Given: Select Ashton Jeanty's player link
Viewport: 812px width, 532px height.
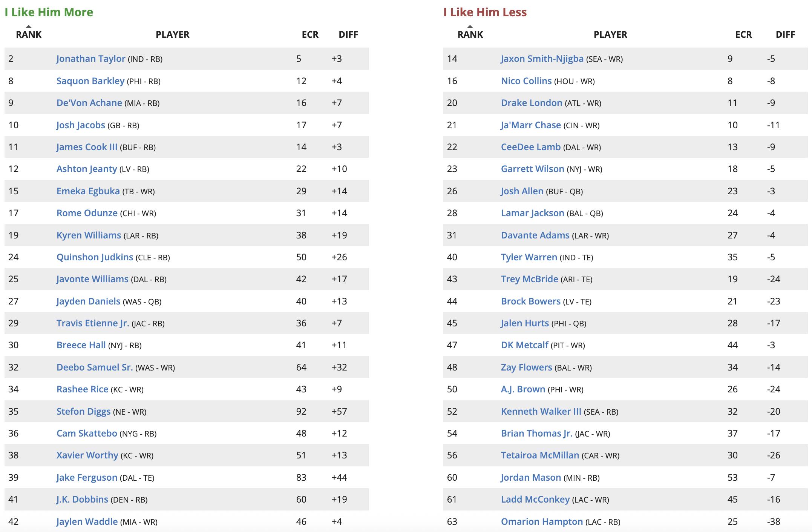Looking at the screenshot, I should (87, 169).
